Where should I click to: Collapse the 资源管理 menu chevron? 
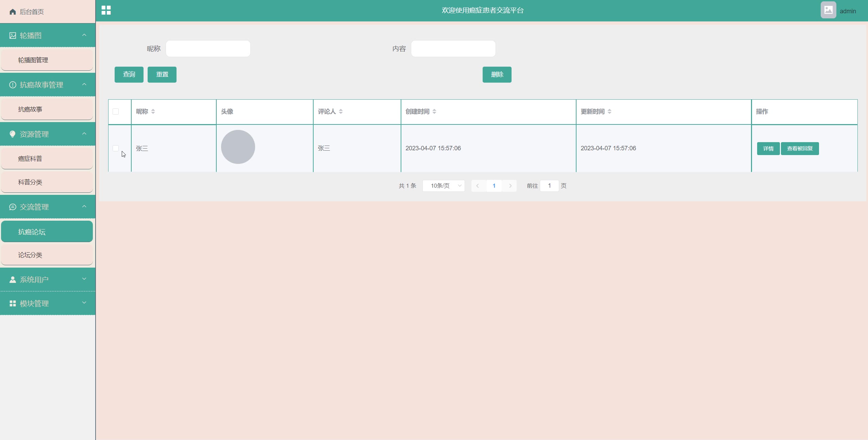(x=84, y=134)
